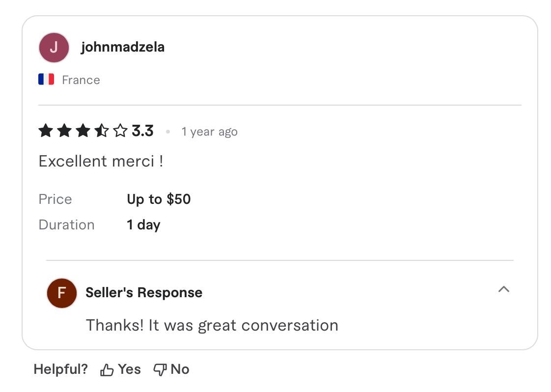Image resolution: width=551 pixels, height=392 pixels.
Task: Click the seller's F avatar
Action: pyautogui.click(x=61, y=293)
